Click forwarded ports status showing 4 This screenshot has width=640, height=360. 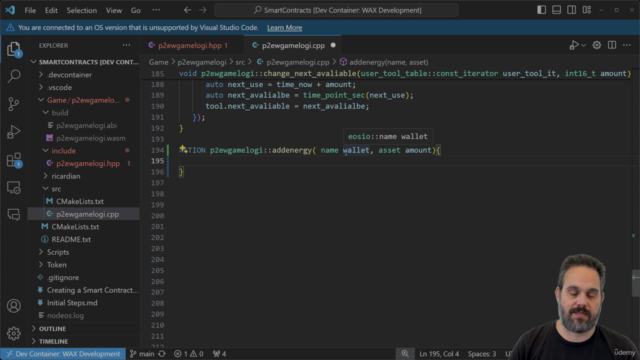(219, 354)
